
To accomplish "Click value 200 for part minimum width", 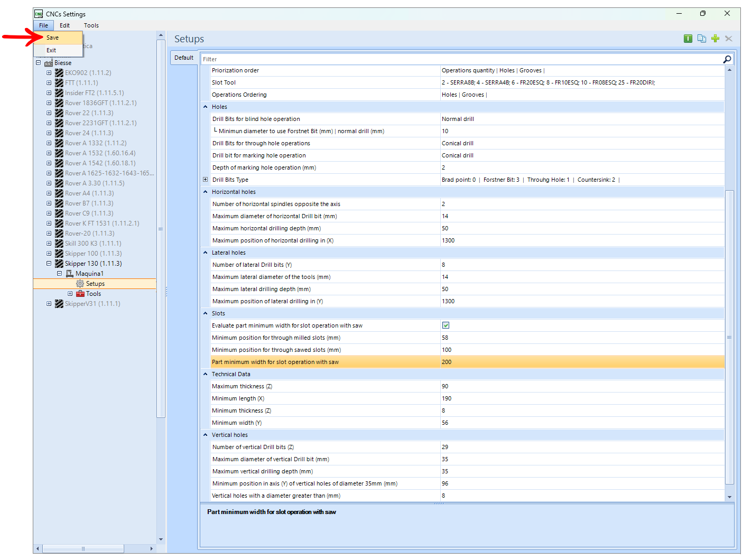I will (x=582, y=362).
